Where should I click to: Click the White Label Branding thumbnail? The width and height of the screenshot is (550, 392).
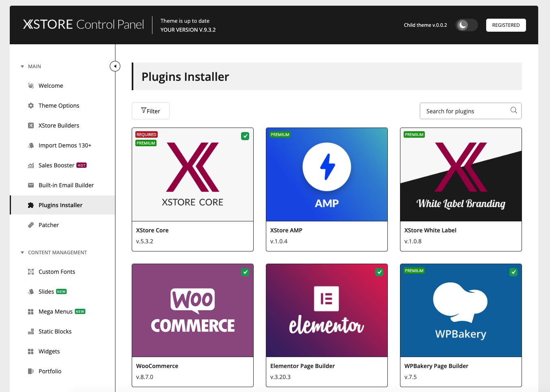tap(461, 175)
